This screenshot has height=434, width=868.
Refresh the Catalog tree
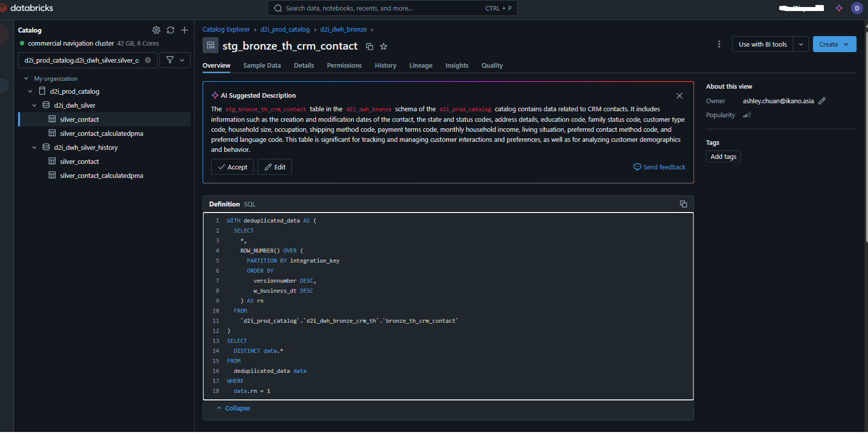pyautogui.click(x=170, y=30)
